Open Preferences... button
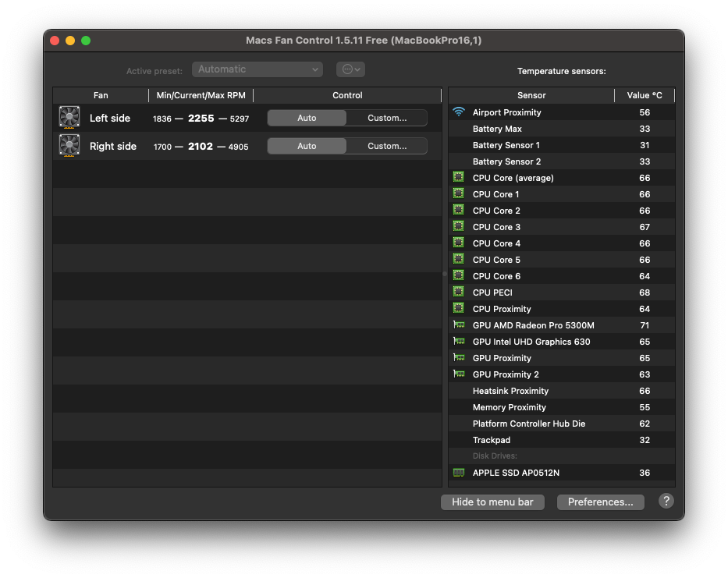Image resolution: width=728 pixels, height=578 pixels. click(x=600, y=502)
